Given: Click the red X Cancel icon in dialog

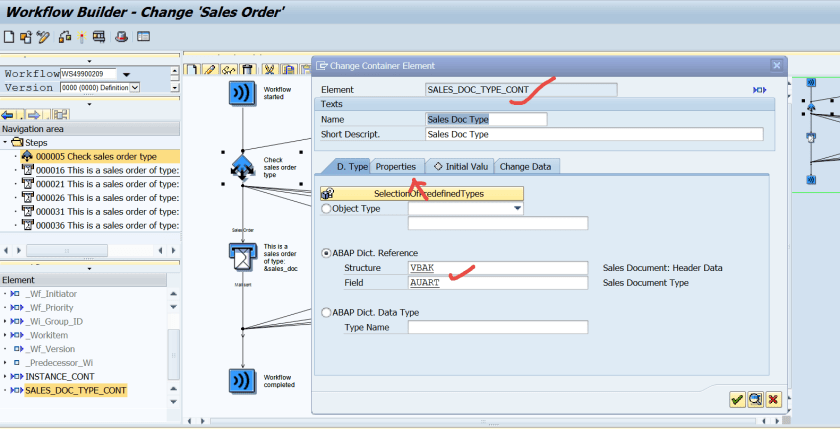Looking at the screenshot, I should point(773,399).
